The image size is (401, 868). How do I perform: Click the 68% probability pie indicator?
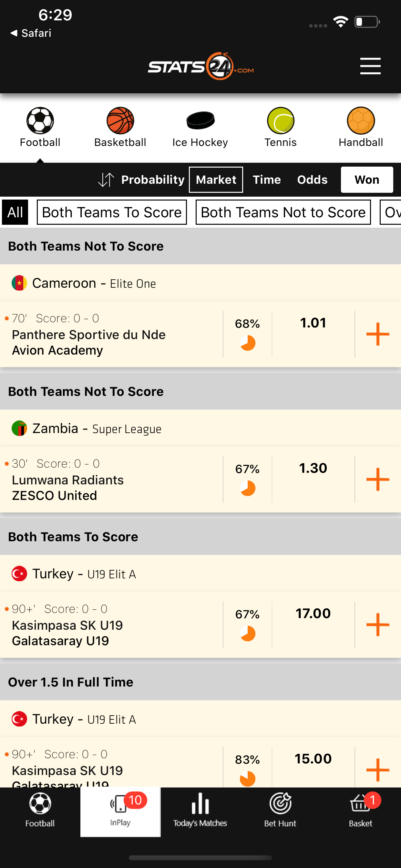[x=247, y=343]
